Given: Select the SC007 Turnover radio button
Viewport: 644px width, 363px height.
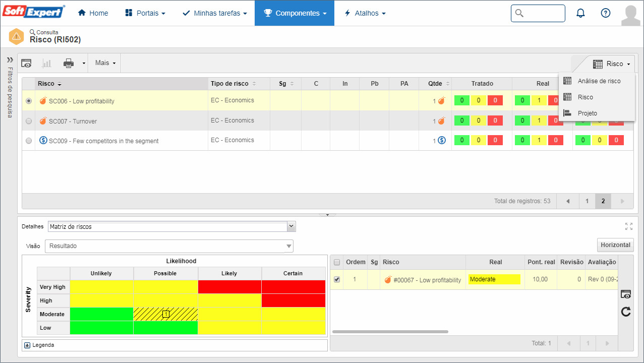Looking at the screenshot, I should pyautogui.click(x=29, y=121).
